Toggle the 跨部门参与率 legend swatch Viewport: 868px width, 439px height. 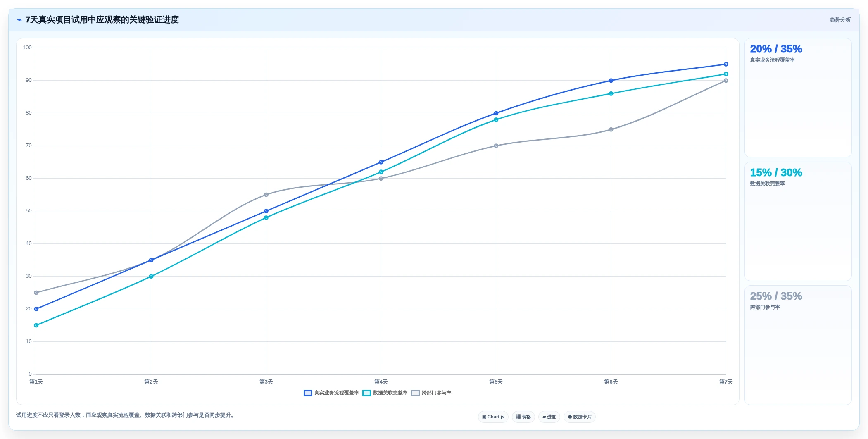pos(415,393)
